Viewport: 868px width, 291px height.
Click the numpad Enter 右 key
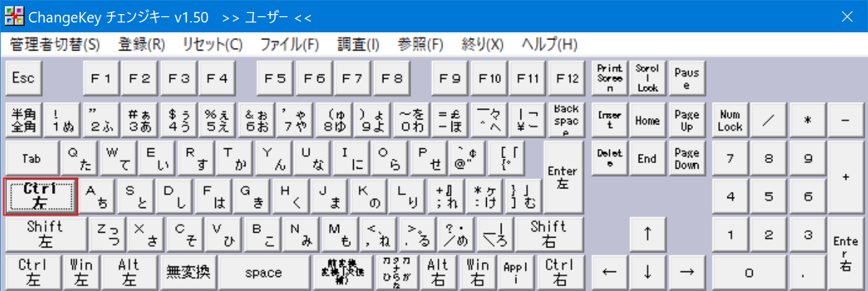(x=846, y=253)
